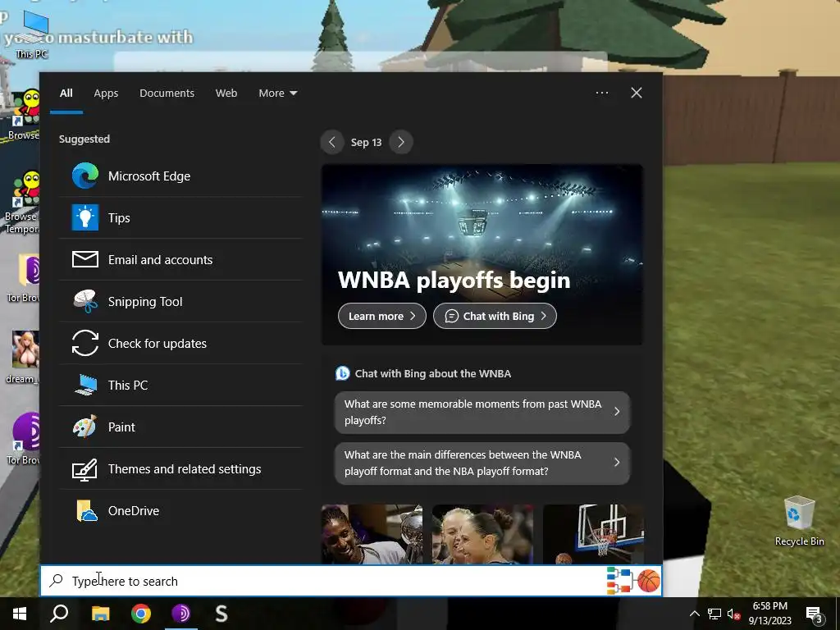Open Microsoft Edge from suggested list
840x630 pixels.
tap(181, 176)
